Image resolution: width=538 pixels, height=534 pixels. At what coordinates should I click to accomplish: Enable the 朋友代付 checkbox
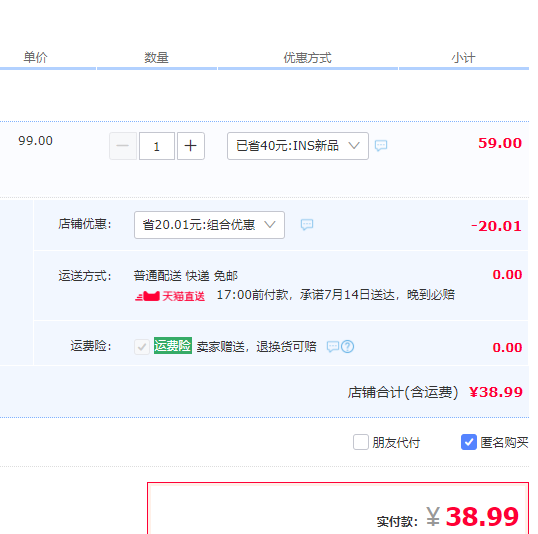coord(361,442)
